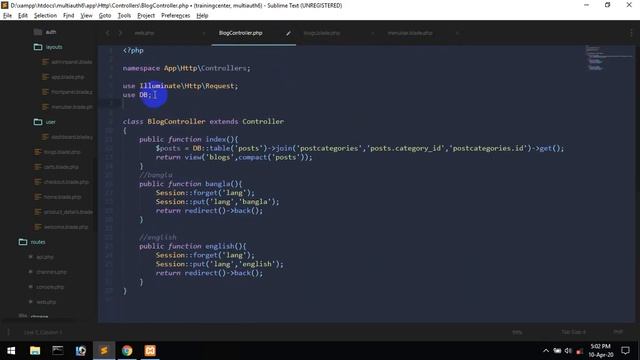
Task: Open home.blade.php file in sidebar
Action: (58, 197)
